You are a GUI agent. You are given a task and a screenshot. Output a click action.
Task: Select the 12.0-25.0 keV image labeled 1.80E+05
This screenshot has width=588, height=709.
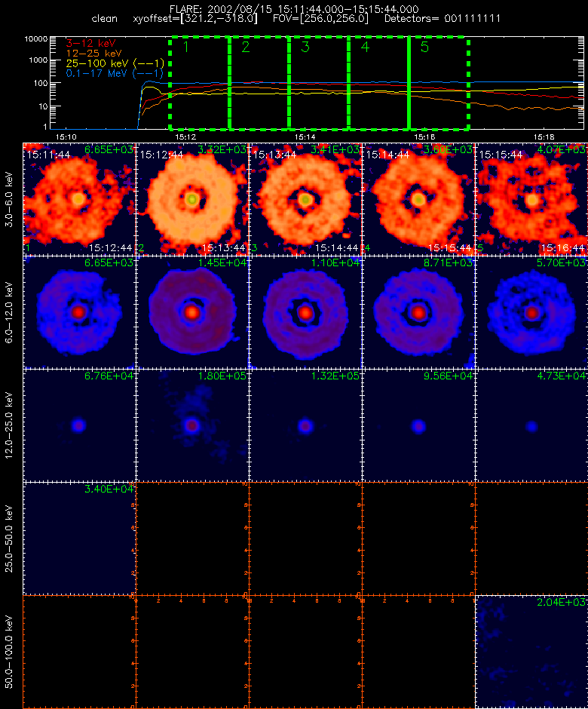click(x=192, y=425)
